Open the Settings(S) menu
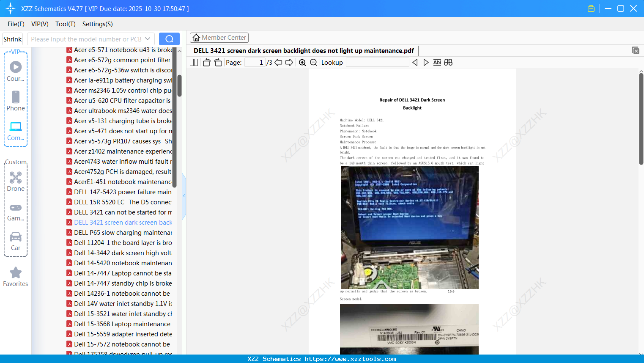The height and width of the screenshot is (363, 644). [x=98, y=24]
